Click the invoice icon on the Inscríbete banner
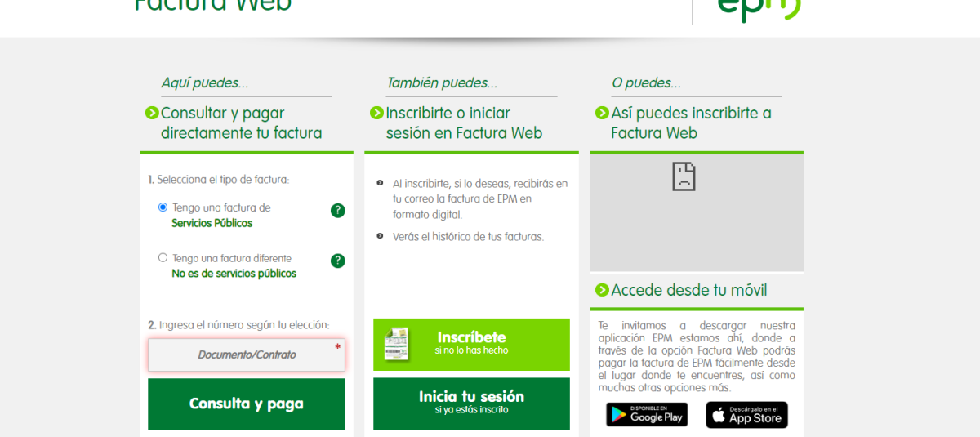The image size is (980, 437). coord(397,344)
